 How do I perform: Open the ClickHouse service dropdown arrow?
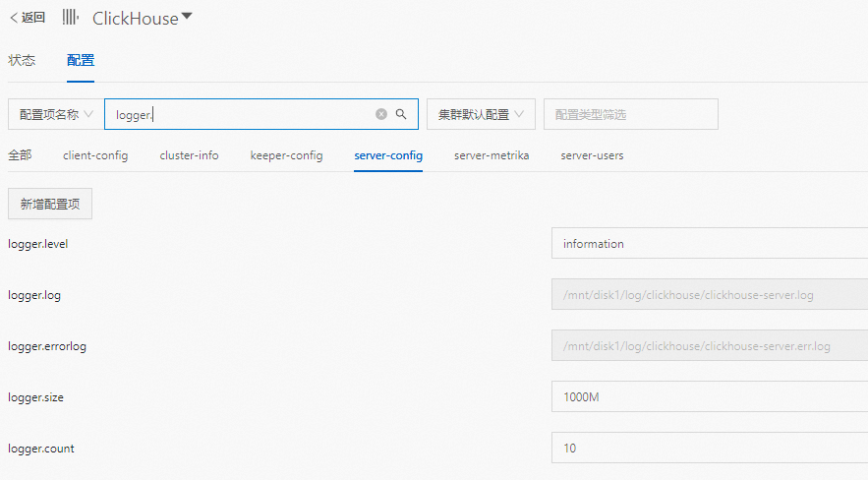pyautogui.click(x=187, y=17)
